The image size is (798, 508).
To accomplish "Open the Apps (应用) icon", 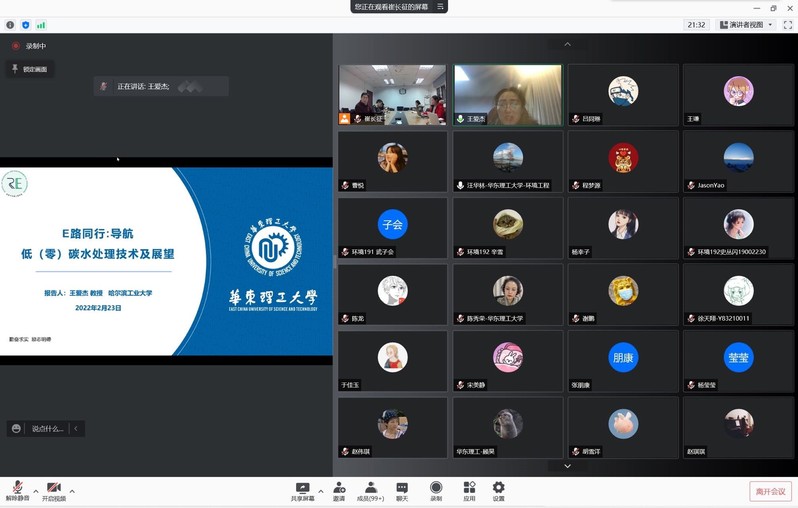I will (x=468, y=490).
